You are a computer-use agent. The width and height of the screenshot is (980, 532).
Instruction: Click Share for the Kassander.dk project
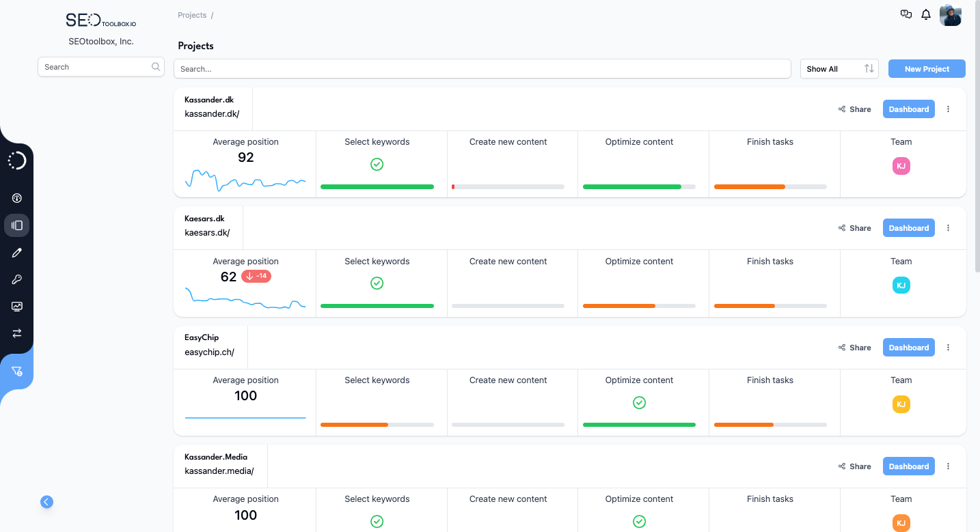pos(854,109)
